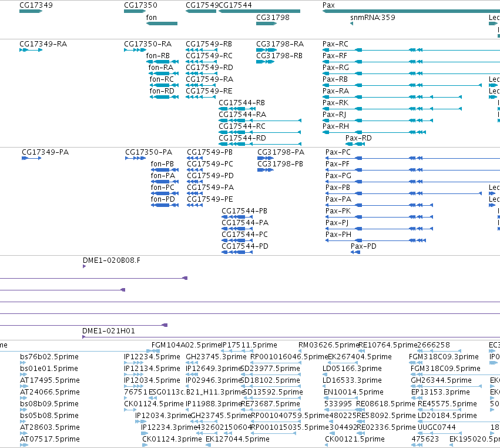Screen dimensions: 500x448
Task: Click the DME1-021H01 label
Action: [109, 330]
